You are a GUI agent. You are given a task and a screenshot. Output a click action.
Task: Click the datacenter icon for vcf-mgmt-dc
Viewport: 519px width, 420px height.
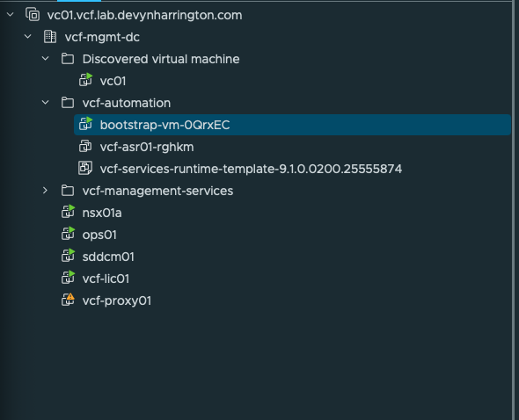click(x=50, y=37)
